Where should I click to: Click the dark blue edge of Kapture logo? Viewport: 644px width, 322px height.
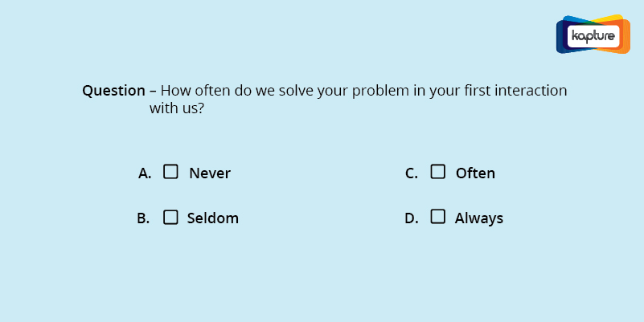tap(561, 36)
